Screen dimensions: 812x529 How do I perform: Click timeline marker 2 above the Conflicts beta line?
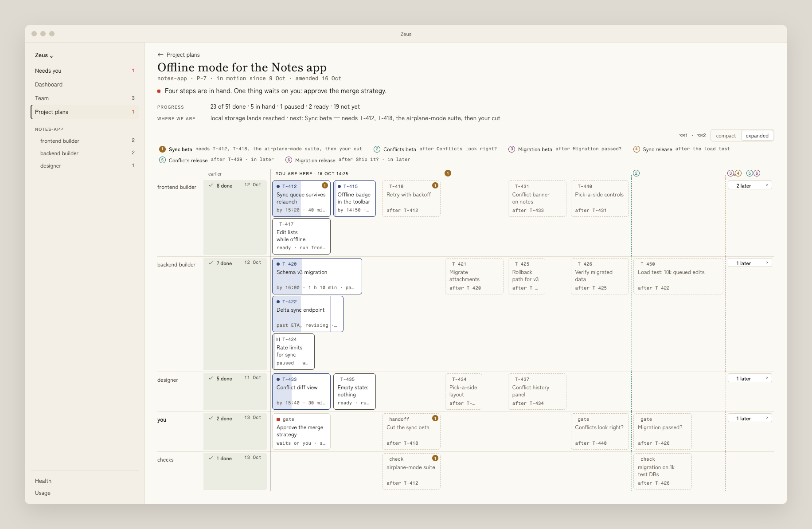coord(636,173)
